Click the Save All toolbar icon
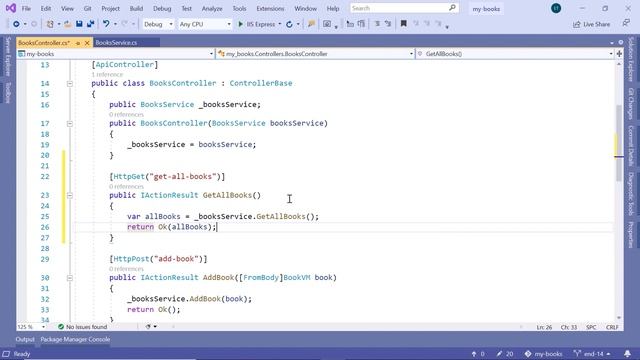The height and width of the screenshot is (360, 640). point(91,24)
